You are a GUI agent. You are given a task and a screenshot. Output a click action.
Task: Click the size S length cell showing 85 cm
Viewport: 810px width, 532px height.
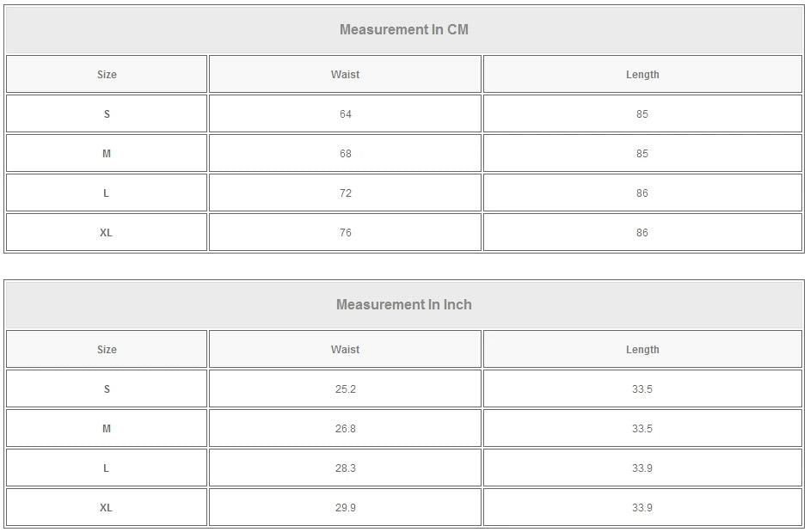click(642, 114)
